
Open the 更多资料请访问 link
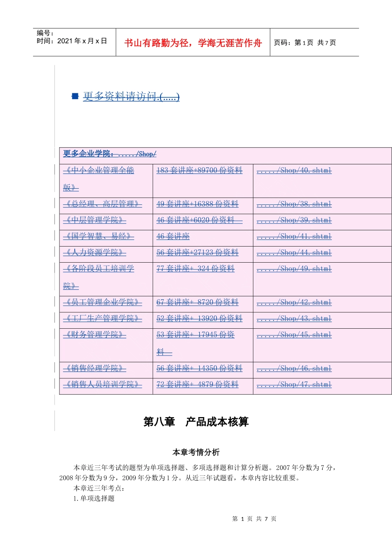(131, 97)
